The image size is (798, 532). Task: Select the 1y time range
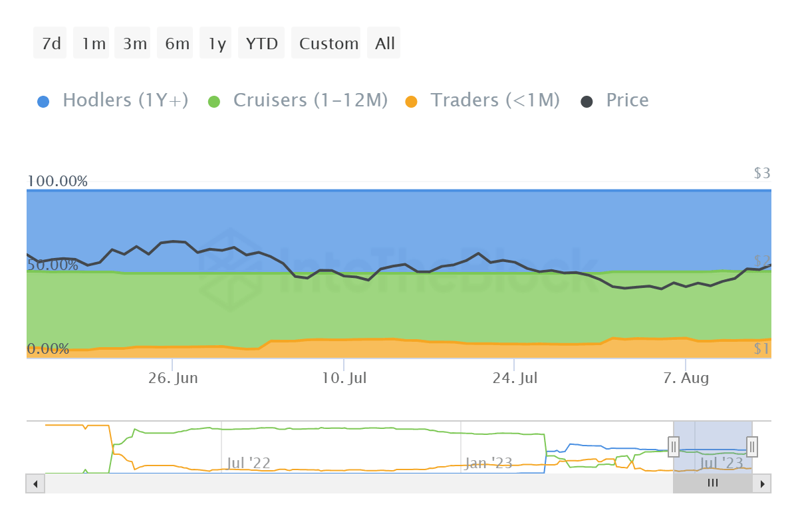click(215, 43)
